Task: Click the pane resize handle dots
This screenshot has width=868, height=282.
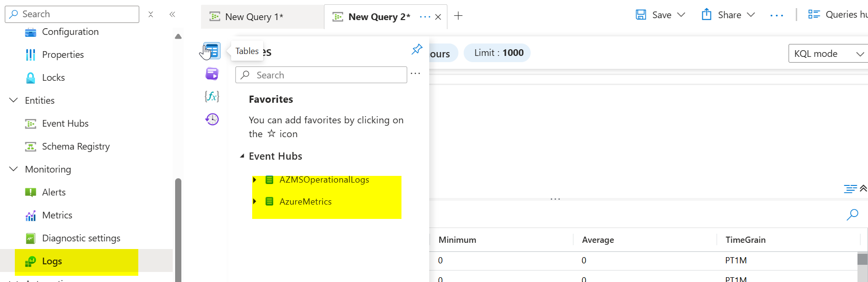Action: 555,199
